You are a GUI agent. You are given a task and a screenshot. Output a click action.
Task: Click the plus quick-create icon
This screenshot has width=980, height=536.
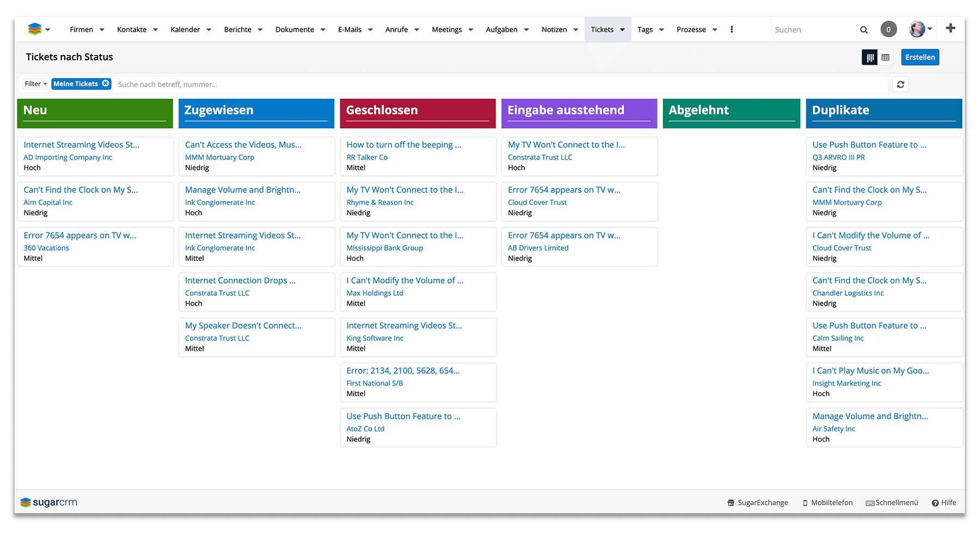click(950, 28)
